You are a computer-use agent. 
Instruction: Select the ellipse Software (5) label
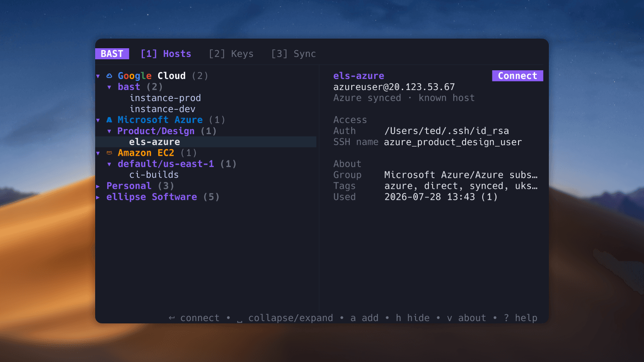[x=163, y=197]
